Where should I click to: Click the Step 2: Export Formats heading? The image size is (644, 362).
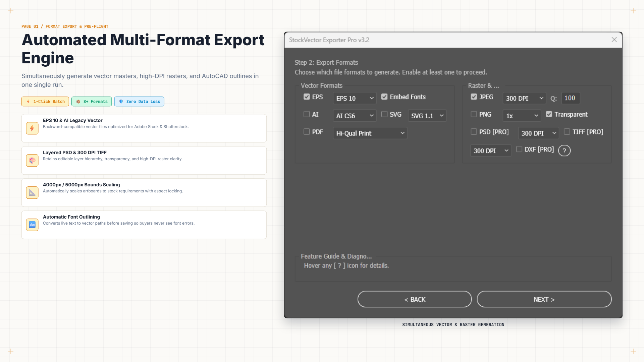[326, 62]
